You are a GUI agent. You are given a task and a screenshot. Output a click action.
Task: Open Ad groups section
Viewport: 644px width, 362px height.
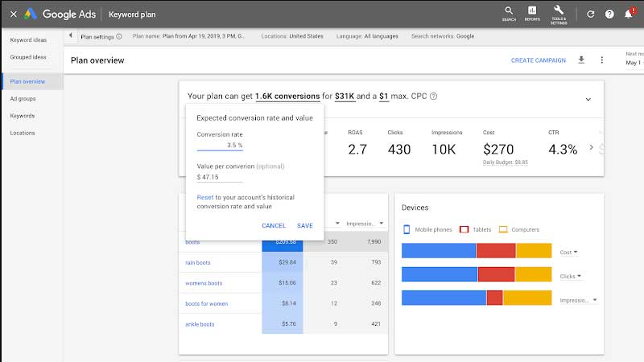[23, 99]
